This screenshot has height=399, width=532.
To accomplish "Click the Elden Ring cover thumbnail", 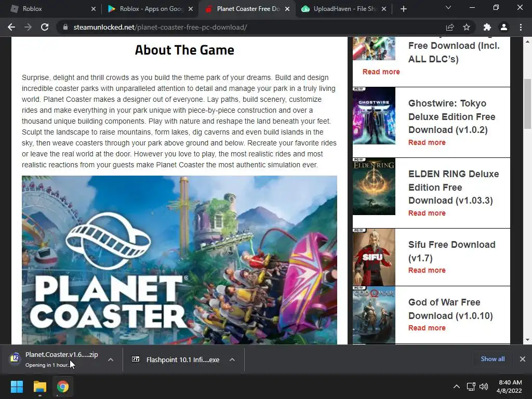I will click(x=374, y=187).
